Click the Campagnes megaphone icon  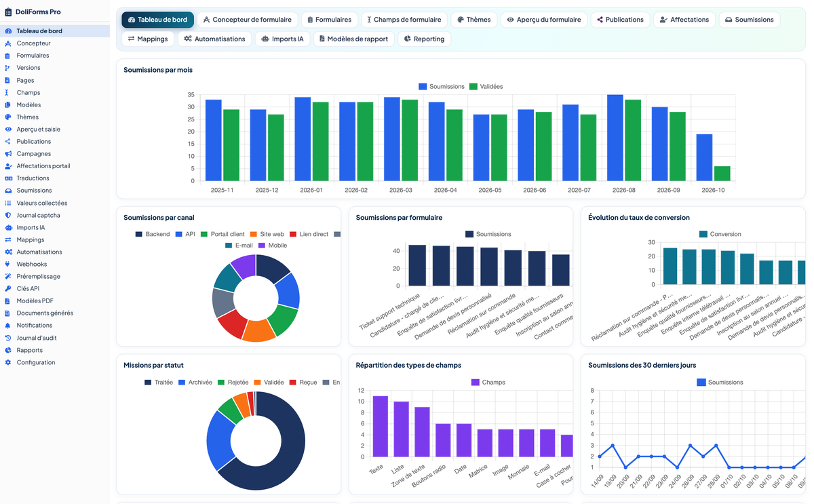8,154
